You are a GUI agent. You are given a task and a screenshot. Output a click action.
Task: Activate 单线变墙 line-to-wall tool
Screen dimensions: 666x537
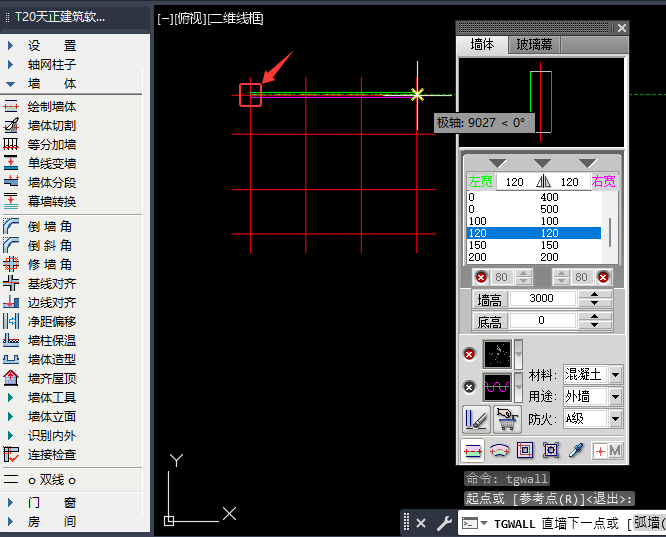pyautogui.click(x=40, y=164)
